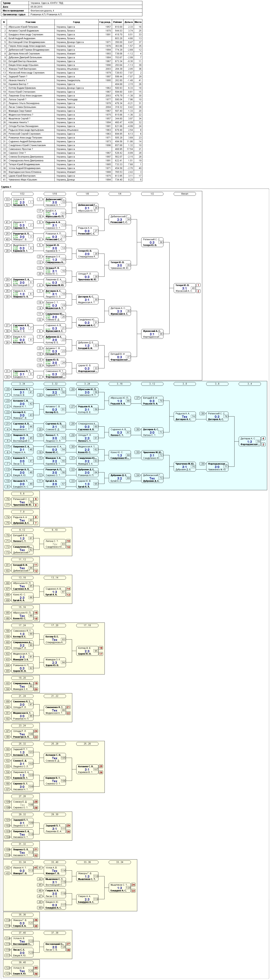Select participant 'Лисак Семен Евгеньевич'

pyautogui.click(x=23, y=107)
